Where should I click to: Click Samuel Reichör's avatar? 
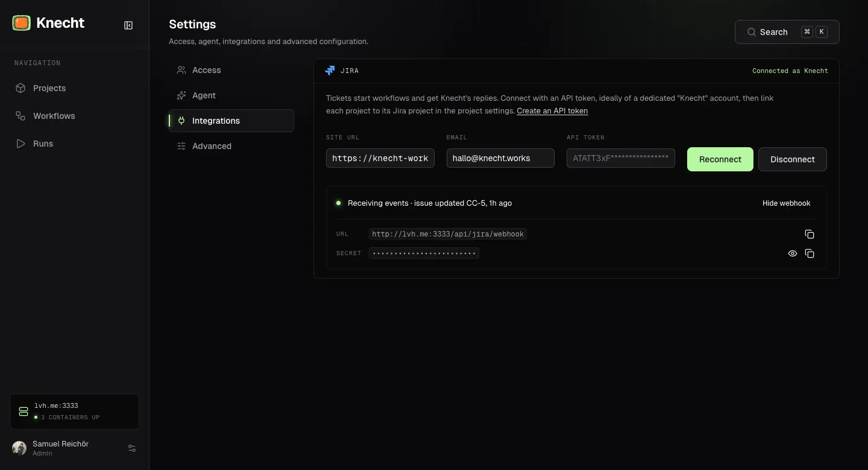pos(19,448)
